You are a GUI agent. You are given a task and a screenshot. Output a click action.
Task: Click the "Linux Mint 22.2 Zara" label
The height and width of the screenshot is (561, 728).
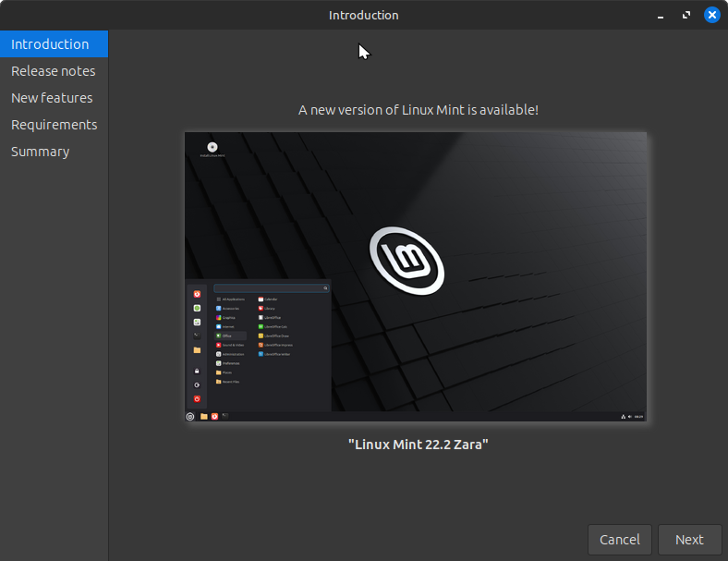tap(419, 445)
